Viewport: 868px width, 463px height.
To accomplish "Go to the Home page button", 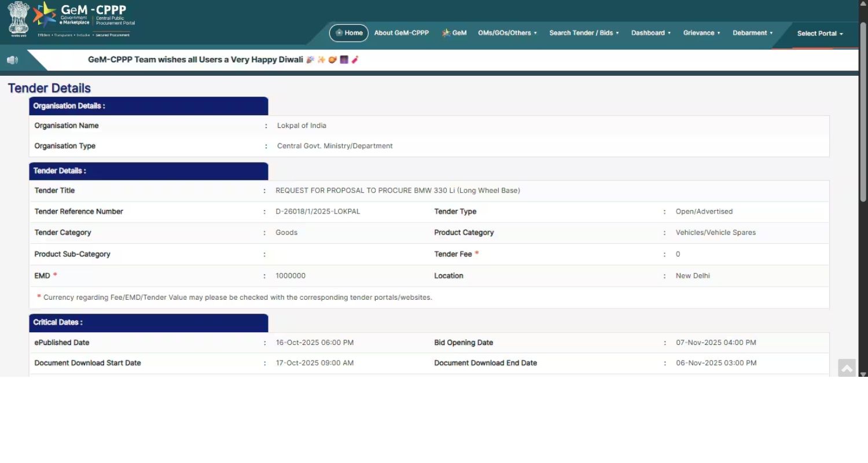I will (x=349, y=33).
